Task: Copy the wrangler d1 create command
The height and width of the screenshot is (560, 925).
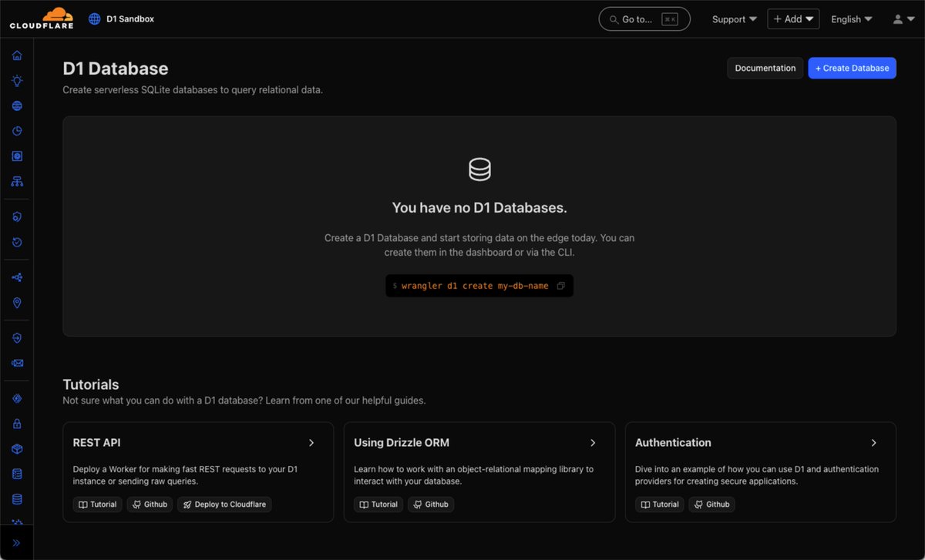Action: pos(560,286)
